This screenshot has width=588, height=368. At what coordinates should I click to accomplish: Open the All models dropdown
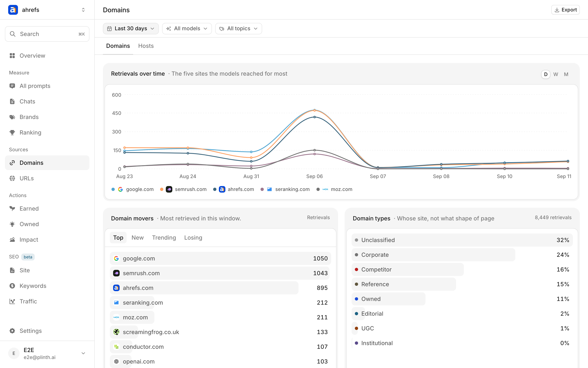coord(187,29)
